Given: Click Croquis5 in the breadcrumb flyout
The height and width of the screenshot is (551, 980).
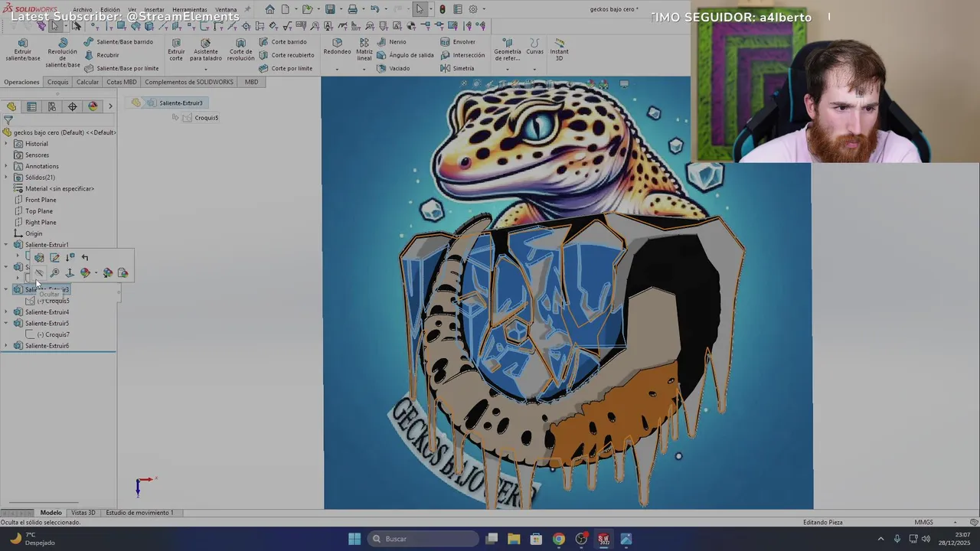Looking at the screenshot, I should pyautogui.click(x=201, y=118).
